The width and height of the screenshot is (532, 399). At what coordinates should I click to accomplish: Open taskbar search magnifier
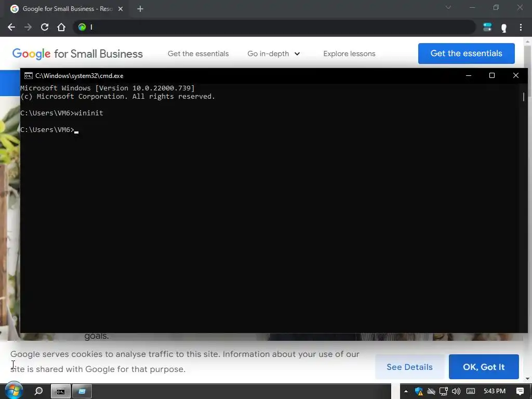click(x=38, y=391)
